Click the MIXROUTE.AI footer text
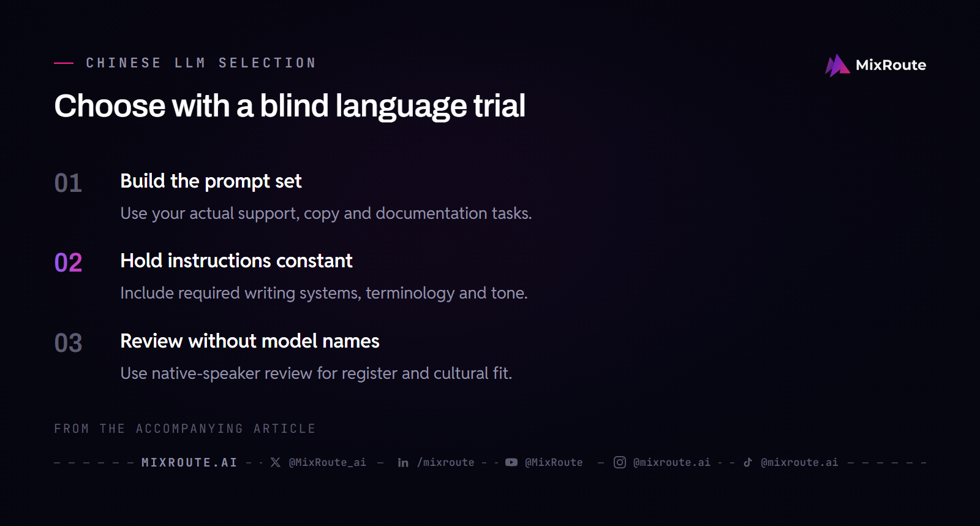This screenshot has width=980, height=526. click(x=189, y=462)
